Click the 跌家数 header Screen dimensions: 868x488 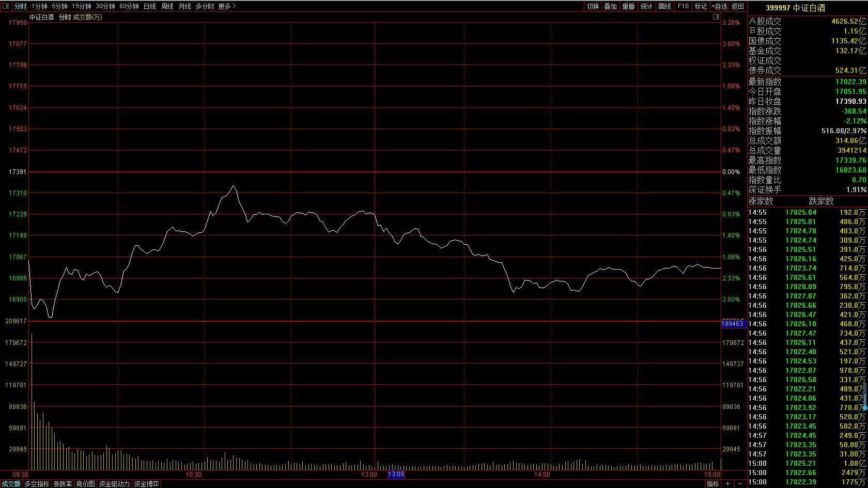tap(821, 201)
